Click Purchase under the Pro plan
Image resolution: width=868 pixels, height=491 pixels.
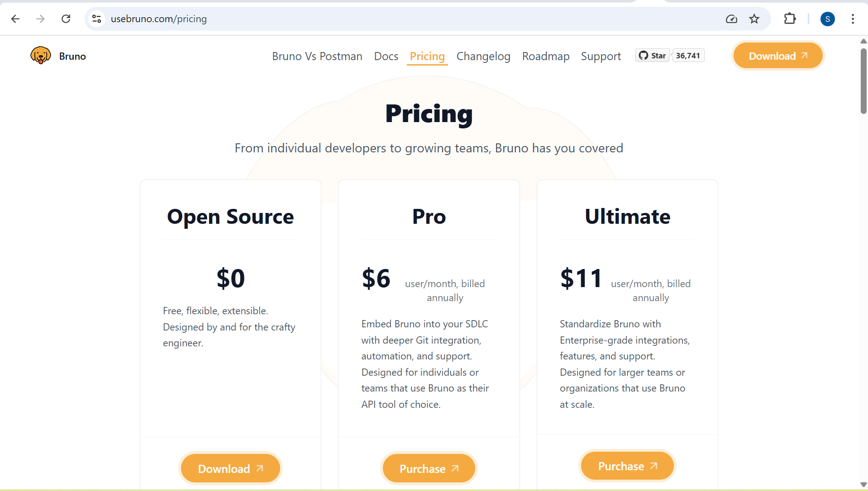429,468
